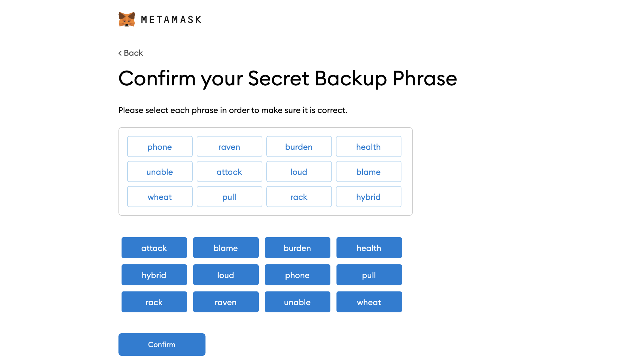This screenshot has width=622, height=364.
Task: Choose the solid blue 'loud' word button
Action: tap(226, 275)
